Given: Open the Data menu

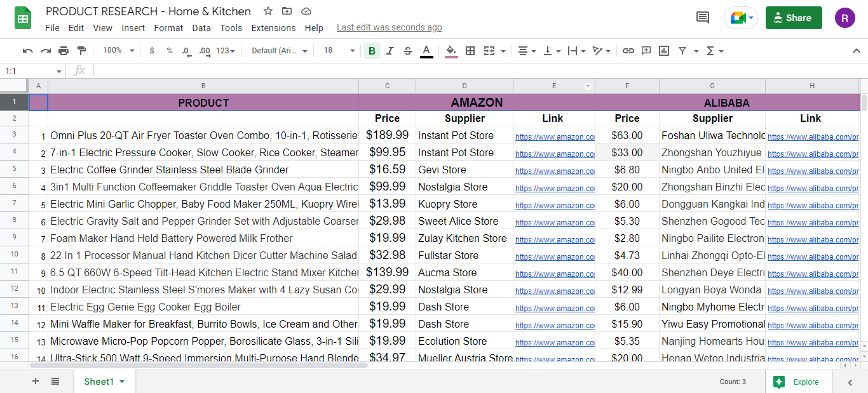Looking at the screenshot, I should pos(201,27).
